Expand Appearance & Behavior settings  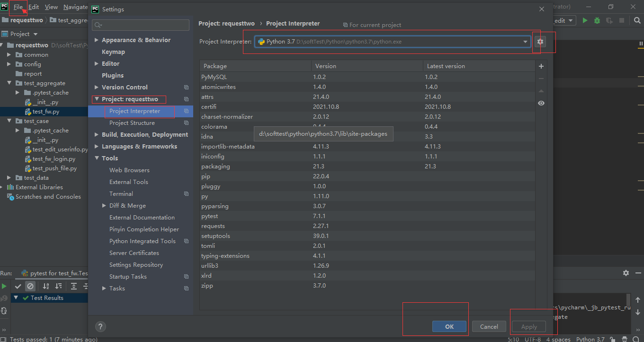pyautogui.click(x=97, y=40)
